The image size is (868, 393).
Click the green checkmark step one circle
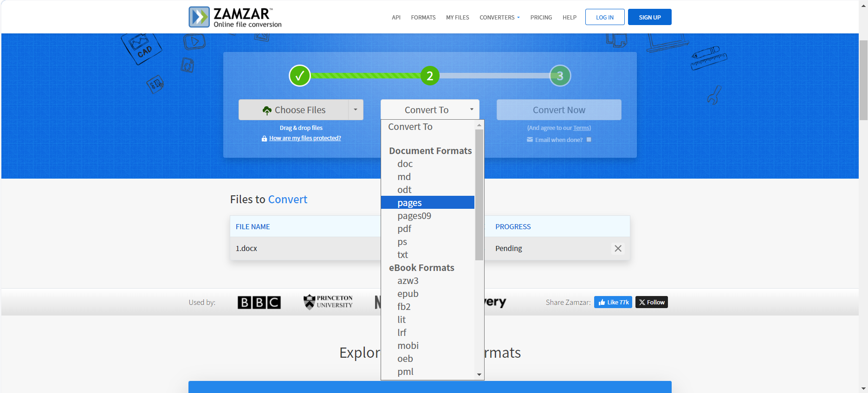coord(300,76)
